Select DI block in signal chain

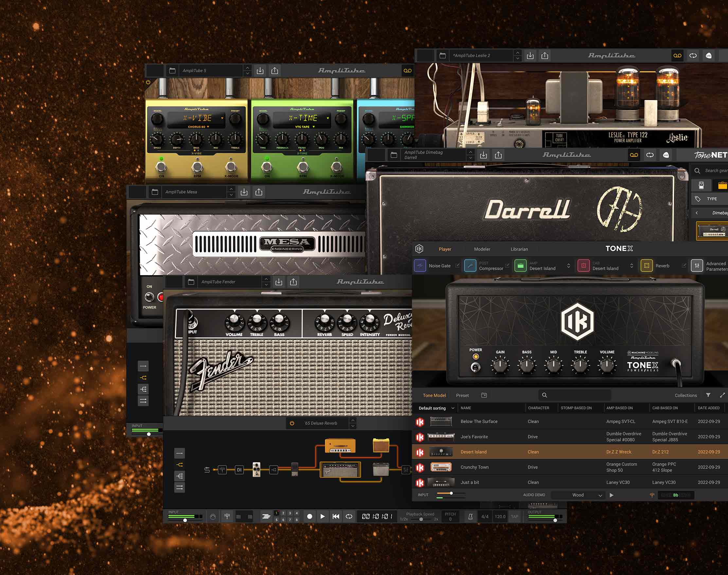tap(239, 470)
